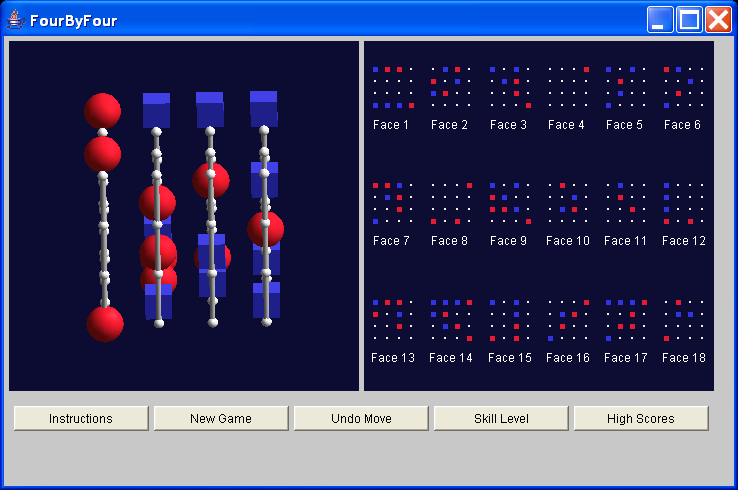
Task: Select the blue cube atop the second pole
Action: pos(156,110)
